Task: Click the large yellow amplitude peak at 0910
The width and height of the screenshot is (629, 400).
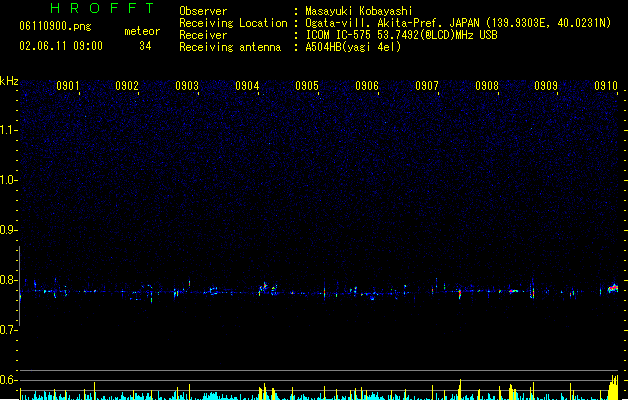Action: pyautogui.click(x=613, y=387)
